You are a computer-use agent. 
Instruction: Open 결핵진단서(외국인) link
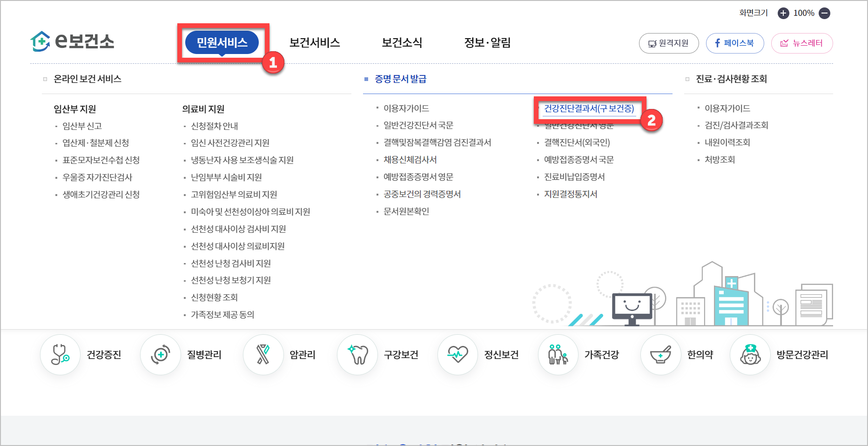pyautogui.click(x=577, y=142)
